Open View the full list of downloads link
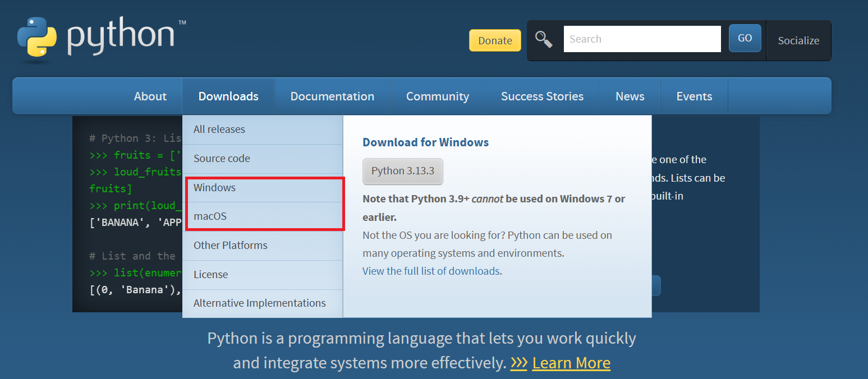Viewport: 868px width, 379px height. click(x=431, y=271)
